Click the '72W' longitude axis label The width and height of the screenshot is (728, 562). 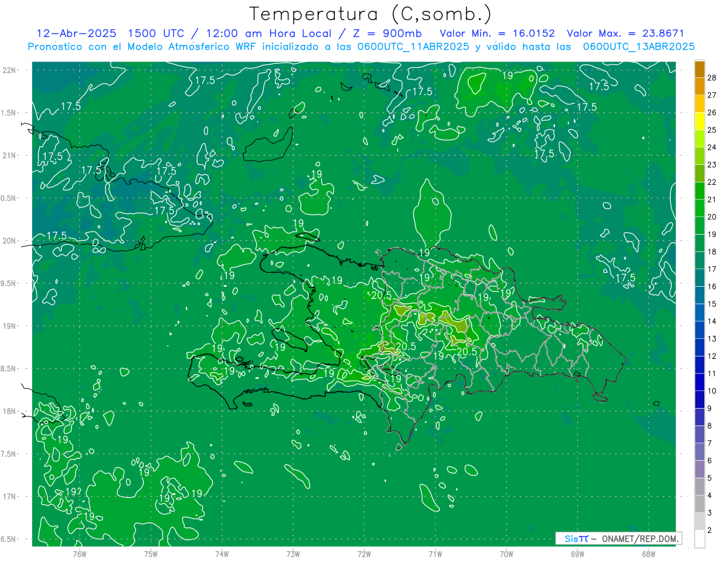364,554
